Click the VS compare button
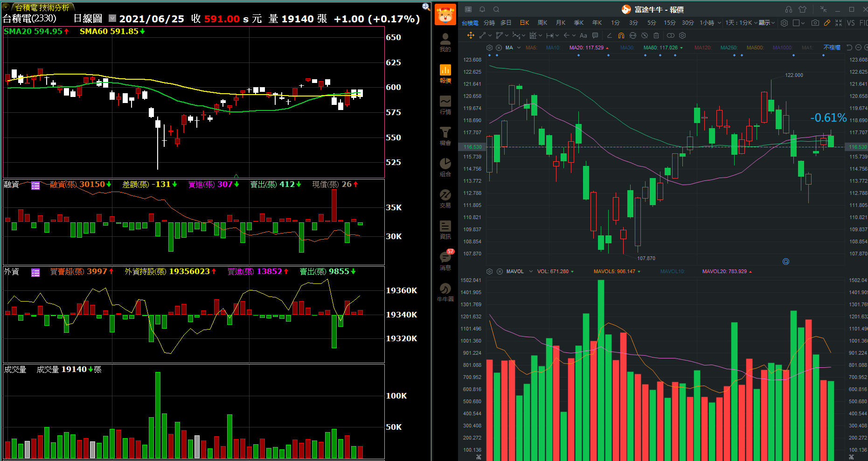The height and width of the screenshot is (461, 868). click(x=851, y=22)
